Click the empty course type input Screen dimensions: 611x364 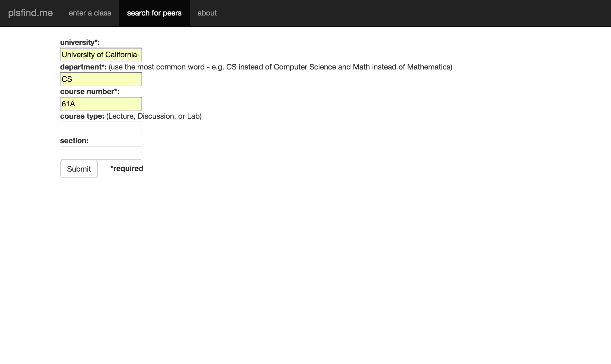pos(101,129)
